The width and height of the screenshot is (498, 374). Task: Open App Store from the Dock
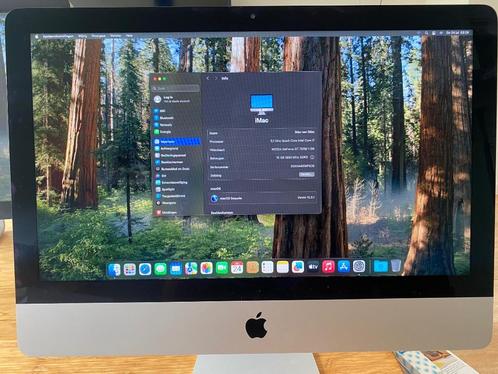[x=344, y=266]
